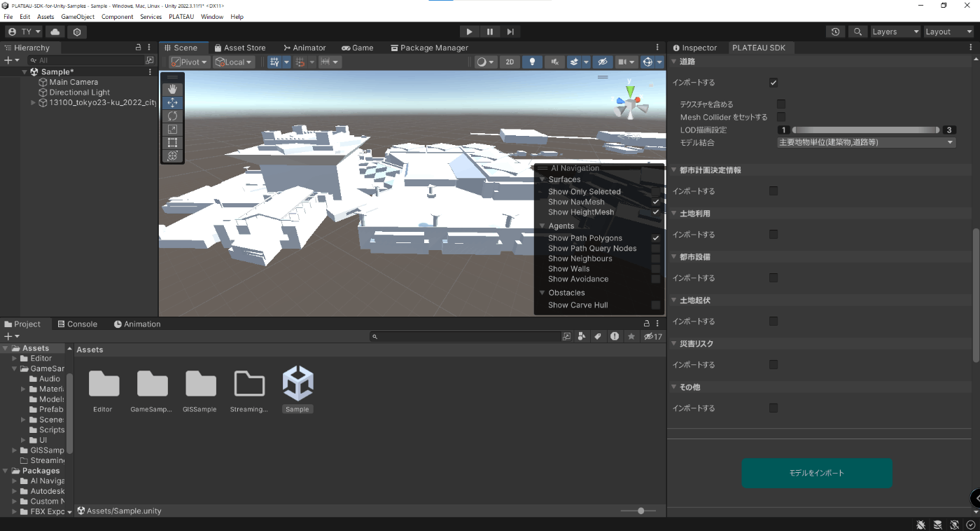Open the TY account dropdown
Viewport: 980px width, 531px height.
24,32
